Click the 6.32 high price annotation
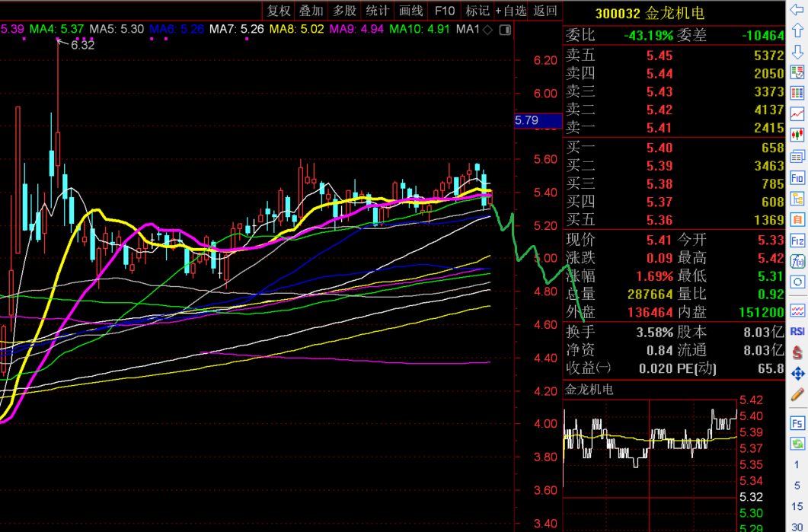The image size is (808, 532). coord(82,46)
